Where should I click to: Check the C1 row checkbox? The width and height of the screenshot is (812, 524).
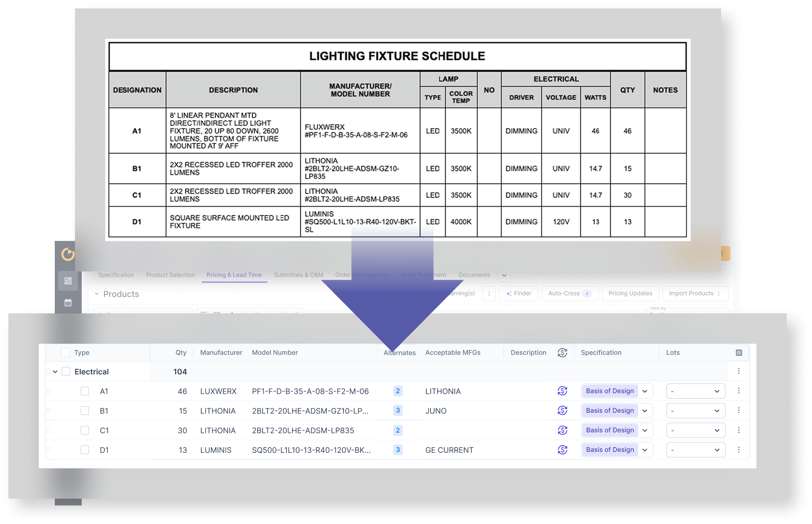point(85,430)
